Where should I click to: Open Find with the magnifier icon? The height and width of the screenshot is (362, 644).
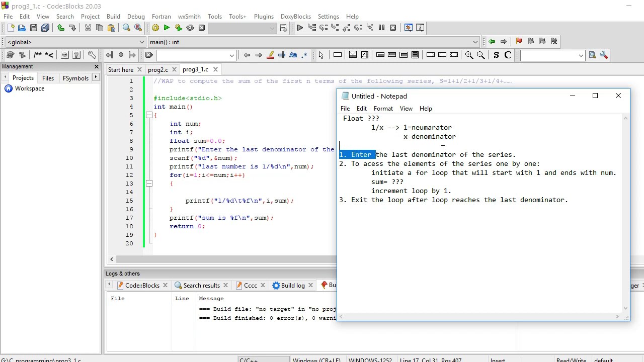coord(126,28)
